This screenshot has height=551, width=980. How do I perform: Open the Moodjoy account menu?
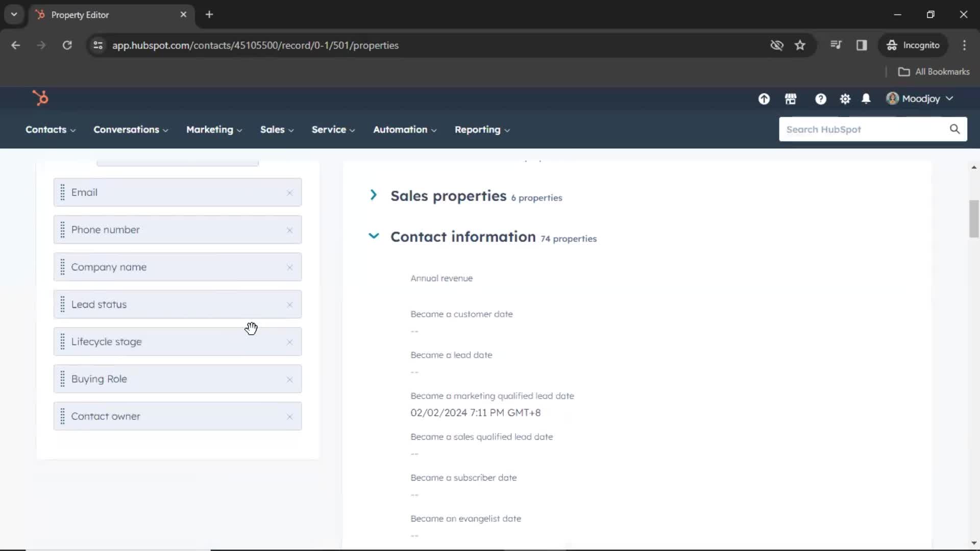(920, 98)
